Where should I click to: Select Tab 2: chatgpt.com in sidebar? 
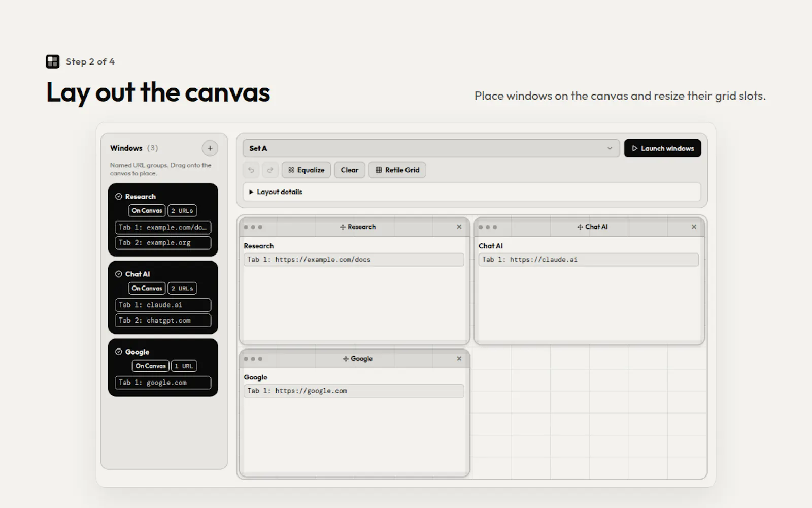(x=163, y=321)
